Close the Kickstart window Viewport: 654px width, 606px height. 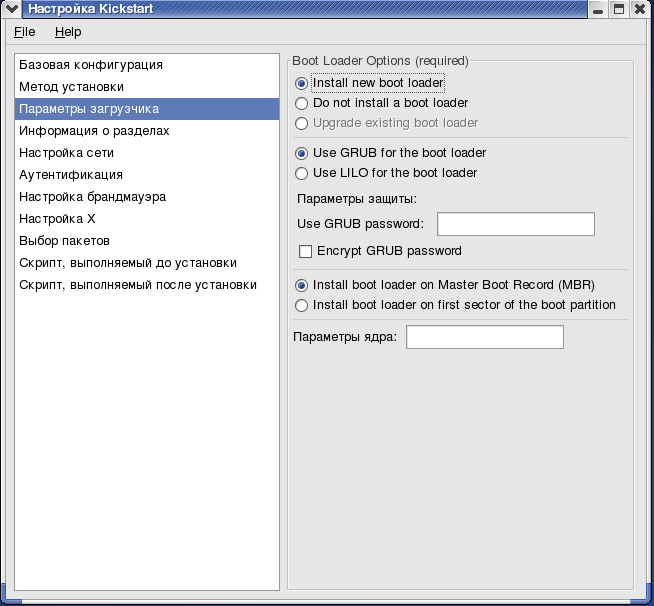(640, 9)
